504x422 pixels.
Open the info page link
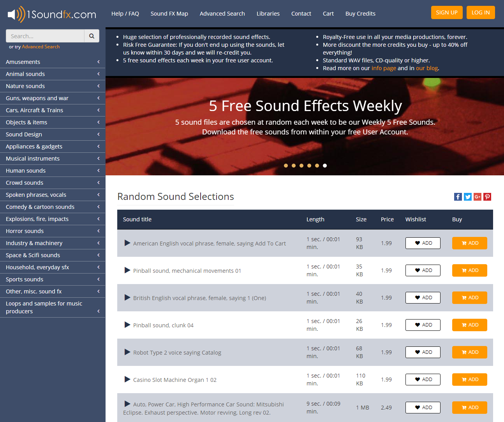[x=384, y=68]
